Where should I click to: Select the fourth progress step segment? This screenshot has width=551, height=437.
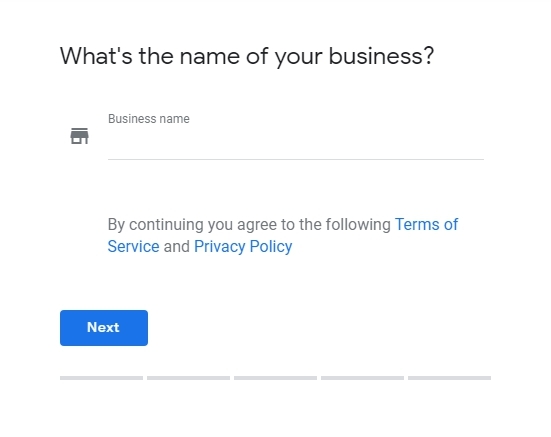pos(362,378)
